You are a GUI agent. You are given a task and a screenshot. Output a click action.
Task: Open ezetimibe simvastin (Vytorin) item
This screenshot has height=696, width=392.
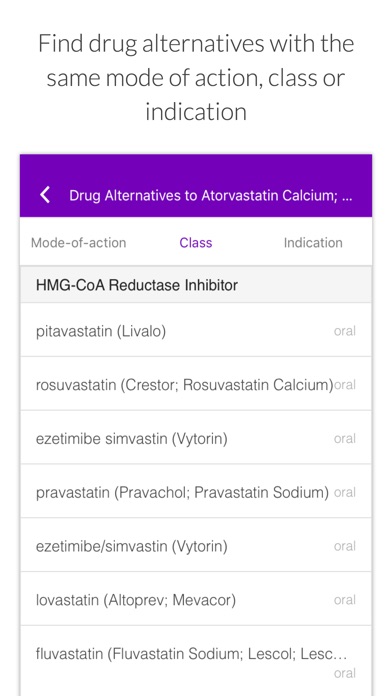[x=196, y=439]
